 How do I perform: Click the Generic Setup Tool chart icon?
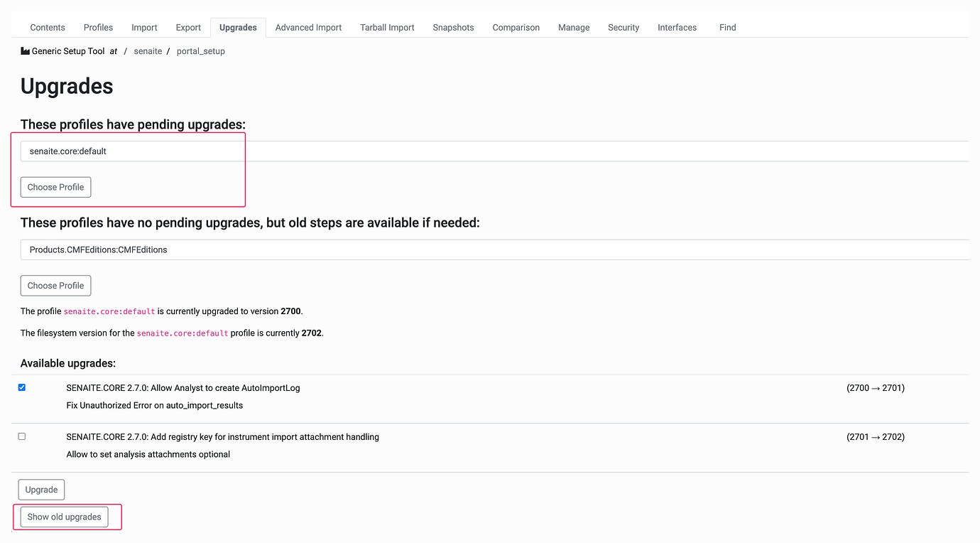(x=23, y=50)
